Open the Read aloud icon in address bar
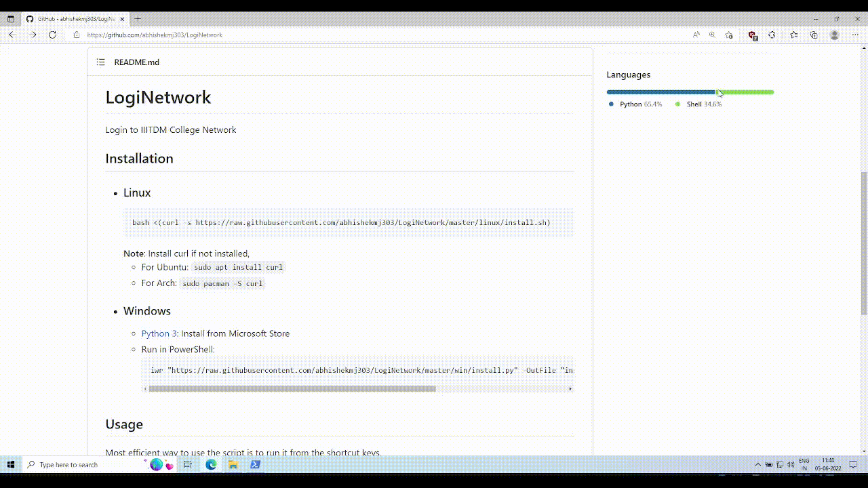The image size is (868, 488). [696, 35]
